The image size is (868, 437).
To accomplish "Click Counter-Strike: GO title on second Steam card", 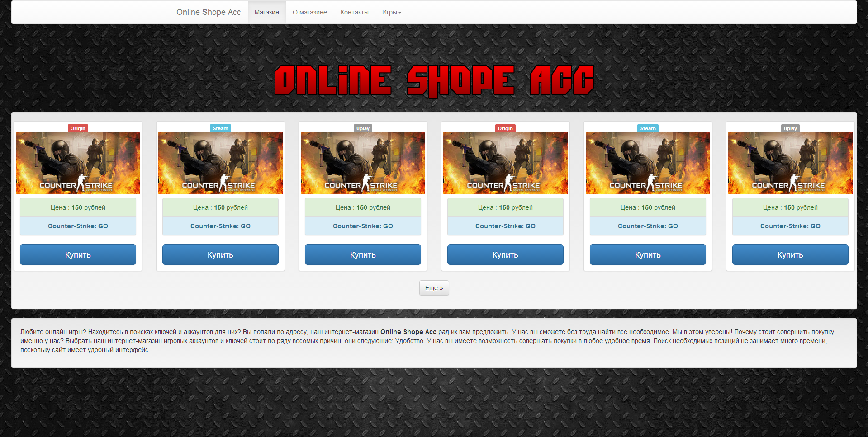I will point(648,226).
